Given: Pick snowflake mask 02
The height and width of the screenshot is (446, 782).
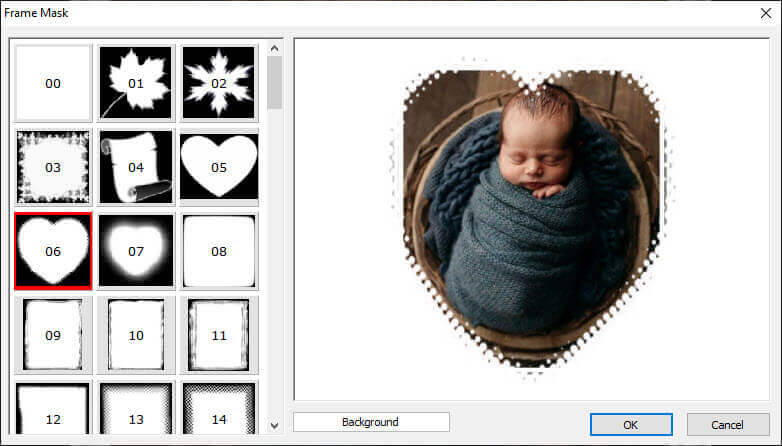Looking at the screenshot, I should (218, 83).
